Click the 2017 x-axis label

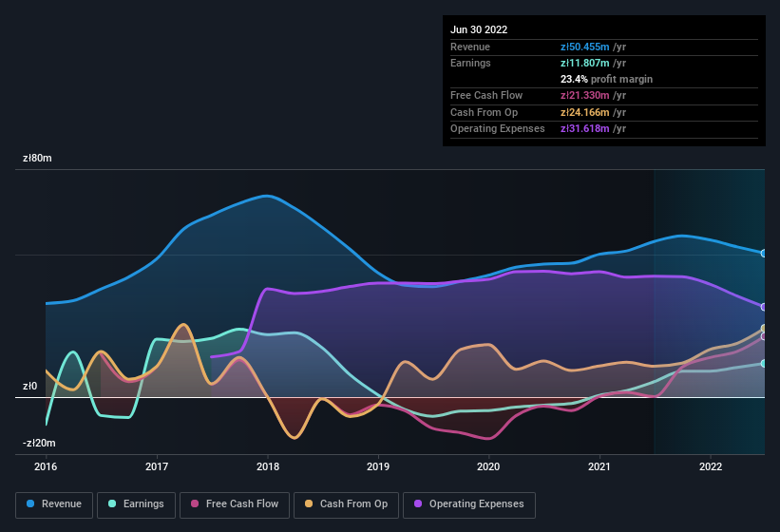point(157,466)
